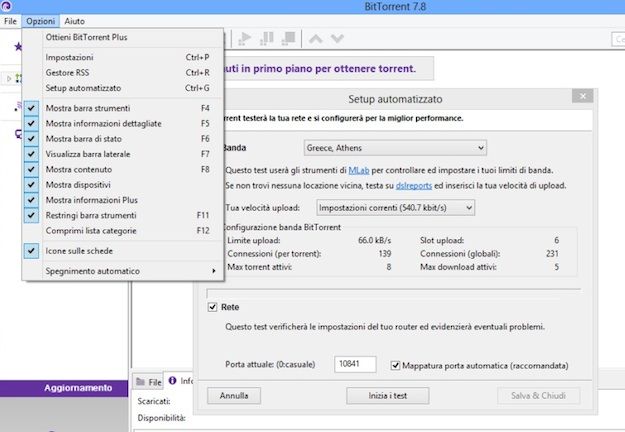Toggle Mostra dispositivi option
The image size is (625, 432).
click(123, 185)
